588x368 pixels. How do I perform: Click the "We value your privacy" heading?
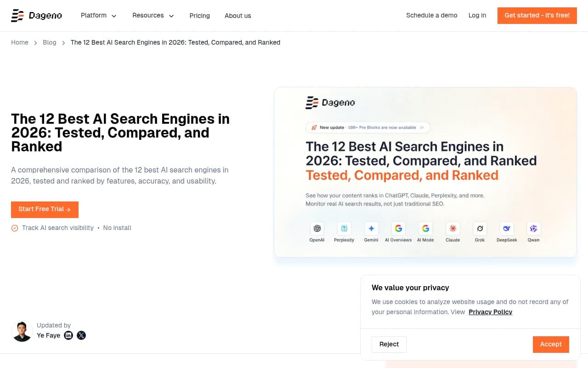[x=410, y=287]
